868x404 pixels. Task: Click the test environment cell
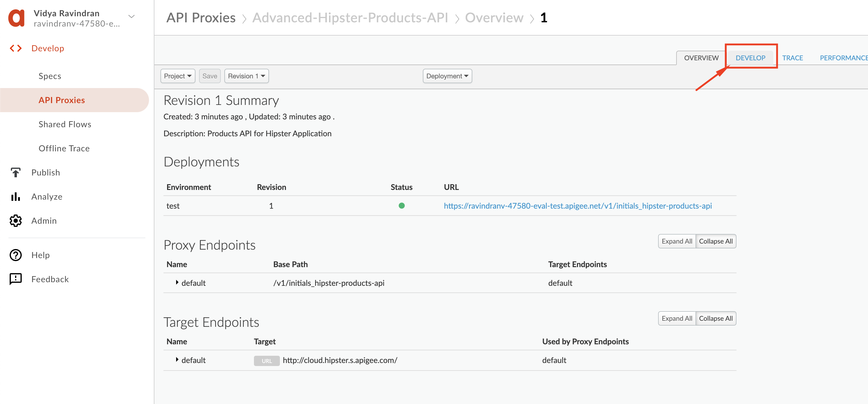[x=173, y=206]
